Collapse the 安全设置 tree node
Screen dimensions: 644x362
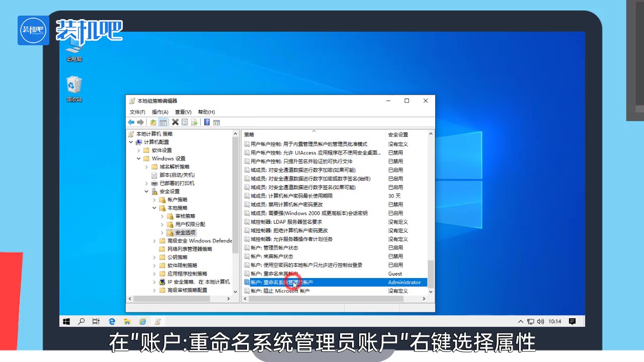pyautogui.click(x=146, y=191)
